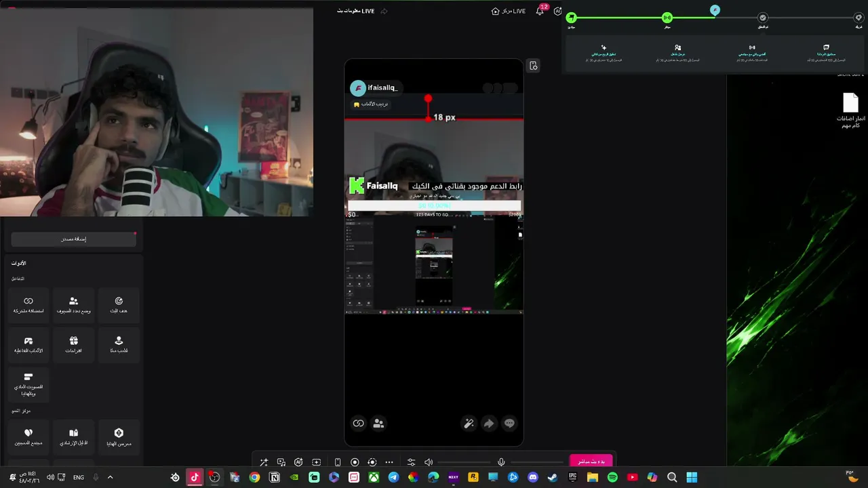Open the notifications bell with 12 badge
868x488 pixels.
coord(540,11)
